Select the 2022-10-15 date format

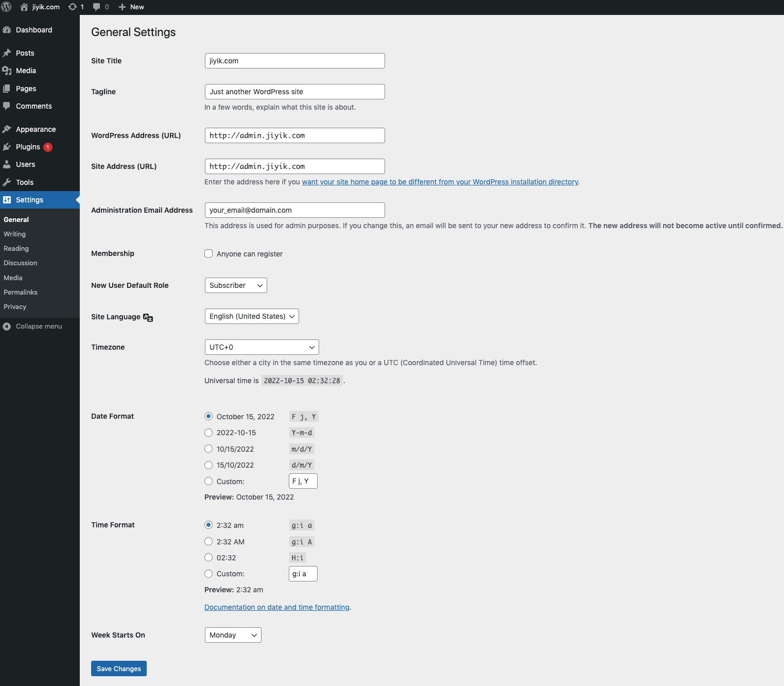pyautogui.click(x=208, y=433)
